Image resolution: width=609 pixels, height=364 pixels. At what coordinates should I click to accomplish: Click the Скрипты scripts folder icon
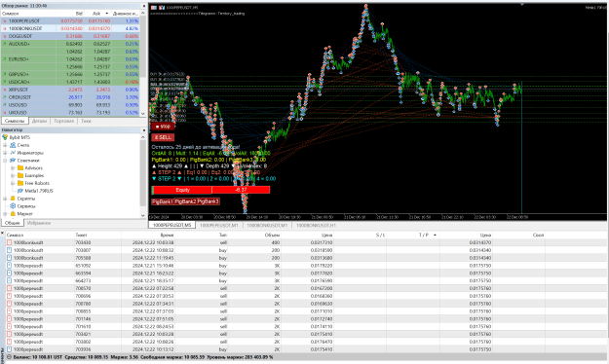click(x=13, y=199)
